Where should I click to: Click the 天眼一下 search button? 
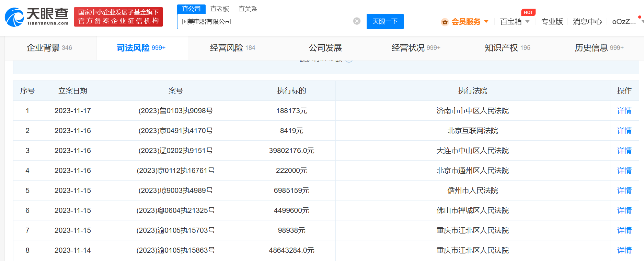click(385, 21)
